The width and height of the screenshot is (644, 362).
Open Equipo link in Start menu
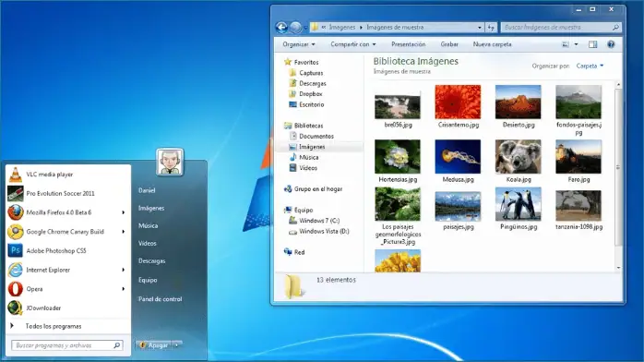click(x=148, y=280)
